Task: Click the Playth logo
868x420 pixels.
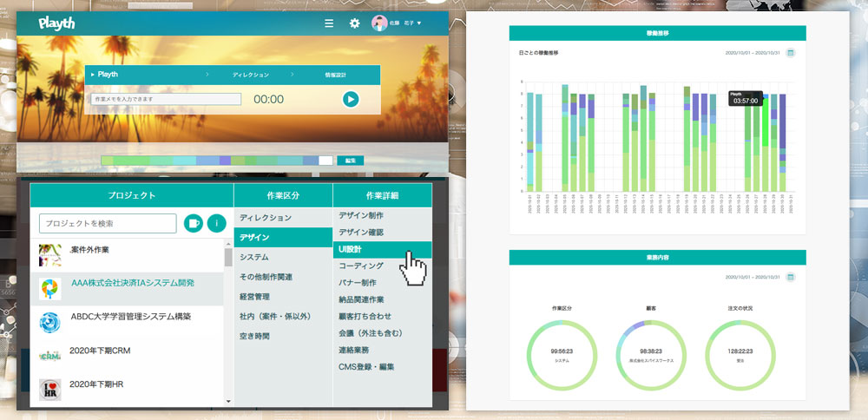Action: point(56,23)
